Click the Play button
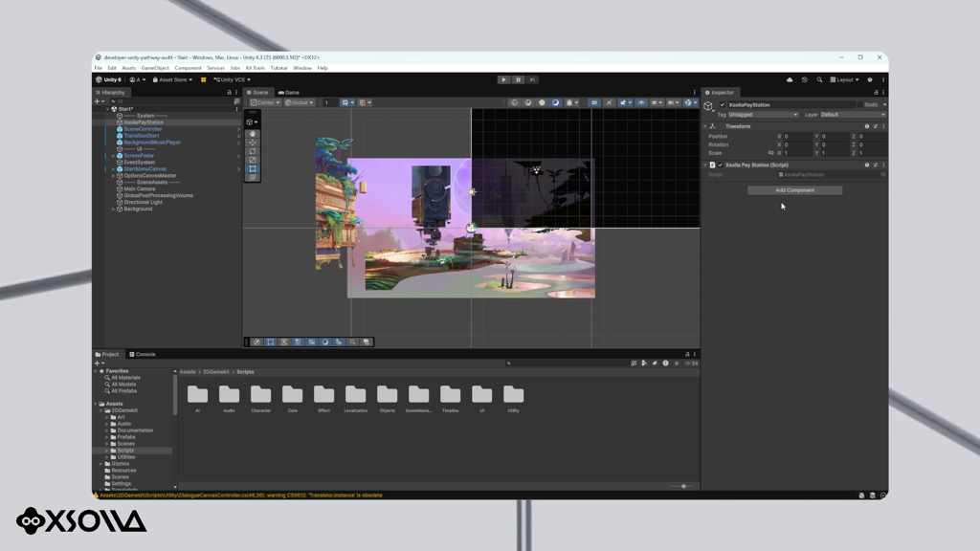Screen dimensions: 980x551 point(503,80)
